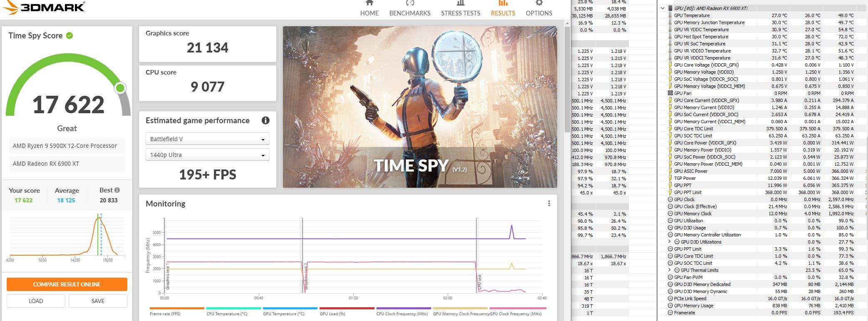Click the CPU Temperature legend color bar
Screen dimensions: 868x321
pos(233,308)
